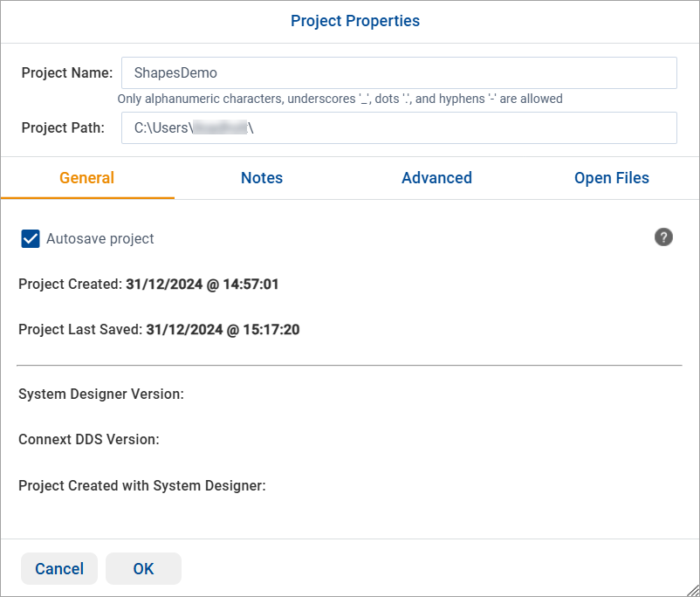Click the OK button to confirm
The image size is (700, 597).
(x=143, y=568)
